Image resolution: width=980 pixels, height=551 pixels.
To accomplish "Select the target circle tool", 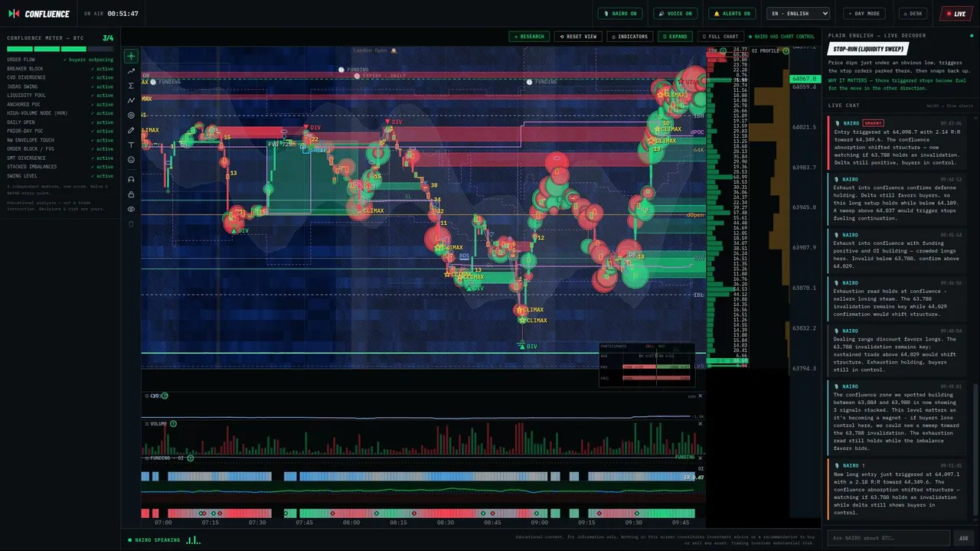I will pyautogui.click(x=131, y=116).
